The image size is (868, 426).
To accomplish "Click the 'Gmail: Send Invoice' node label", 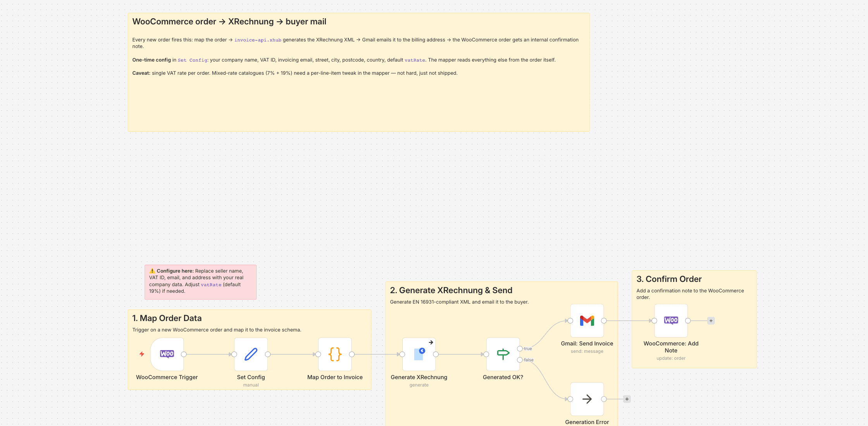I will pos(587,344).
